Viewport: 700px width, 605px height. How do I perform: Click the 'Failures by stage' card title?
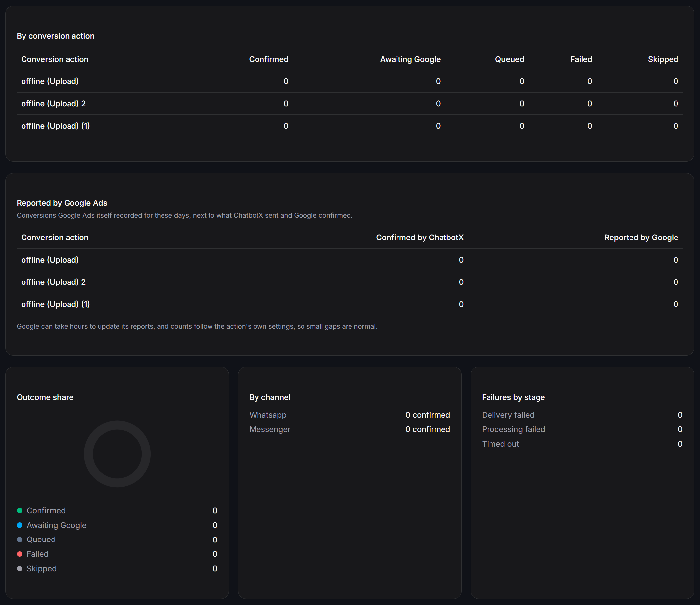(x=513, y=397)
